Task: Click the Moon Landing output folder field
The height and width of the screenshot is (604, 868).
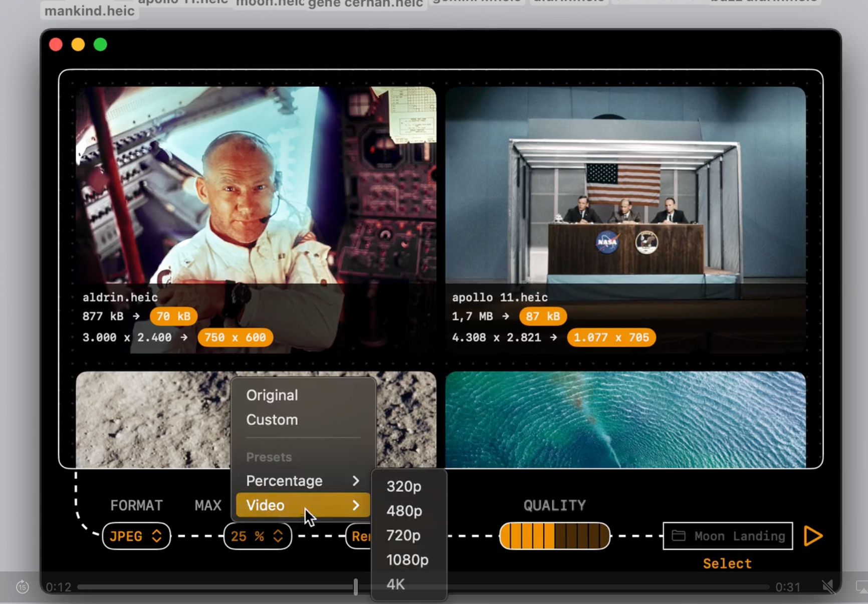Action: tap(728, 536)
